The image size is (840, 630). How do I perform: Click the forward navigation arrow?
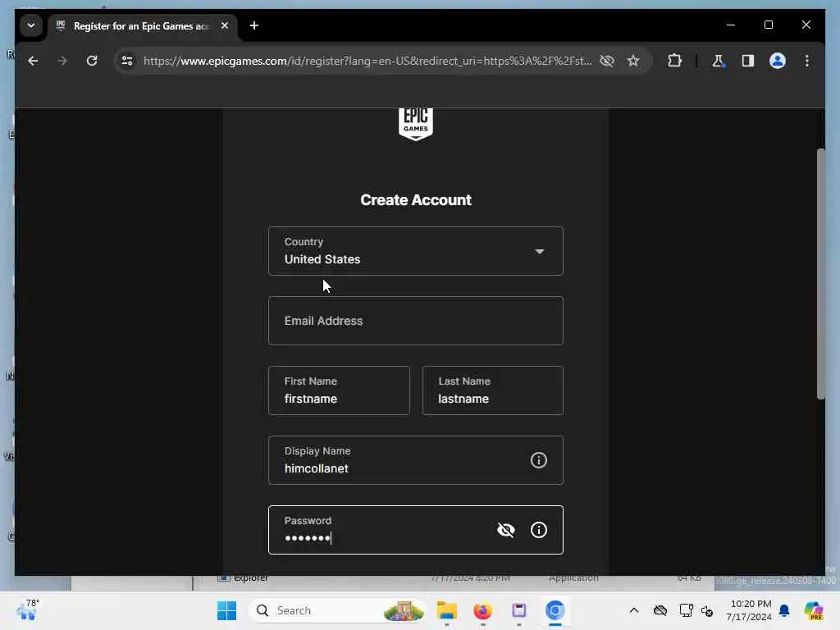62,61
